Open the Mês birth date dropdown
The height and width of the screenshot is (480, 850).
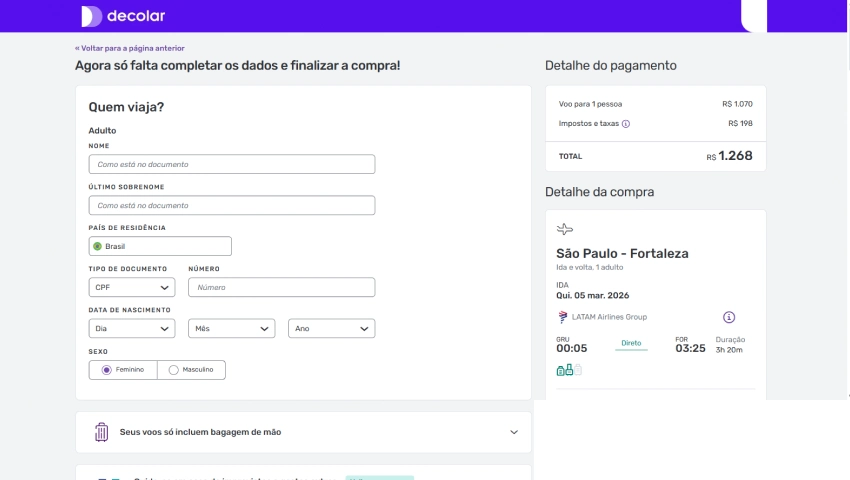pos(231,329)
